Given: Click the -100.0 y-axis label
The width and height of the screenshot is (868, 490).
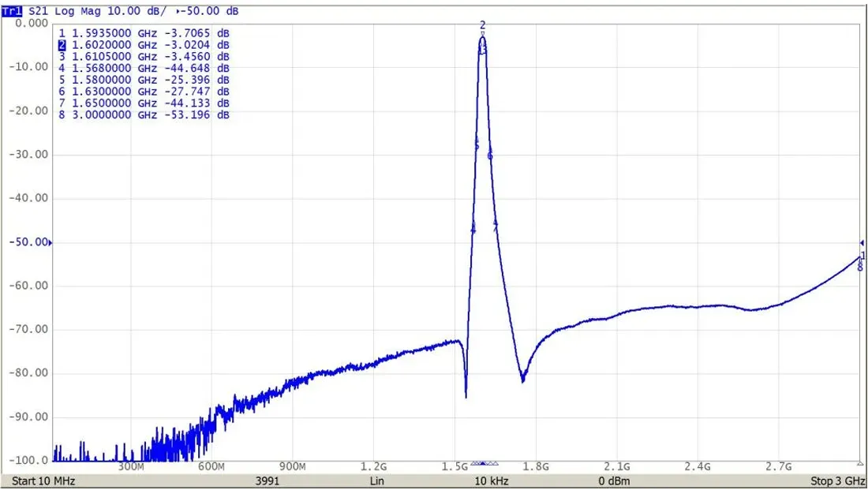Looking at the screenshot, I should point(28,460).
